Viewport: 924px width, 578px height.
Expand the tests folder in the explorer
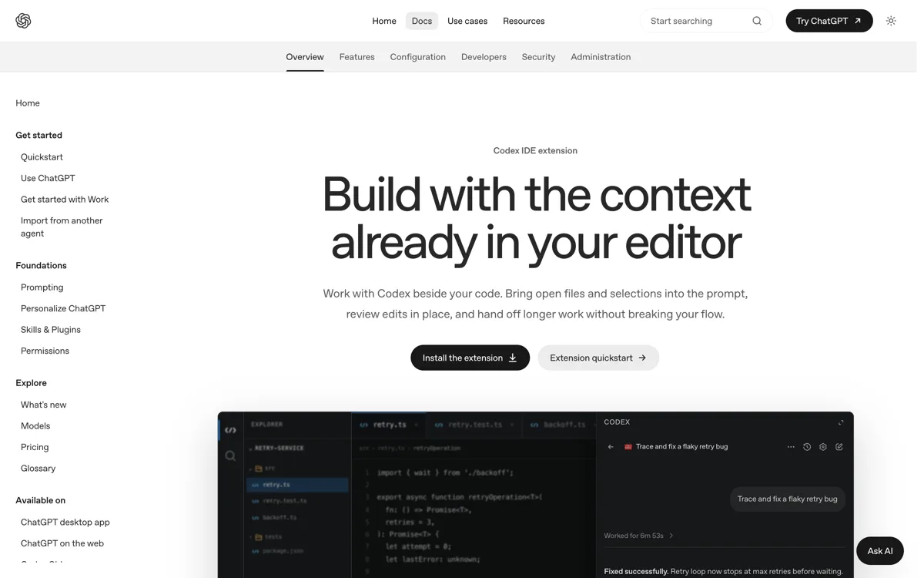(x=266, y=536)
